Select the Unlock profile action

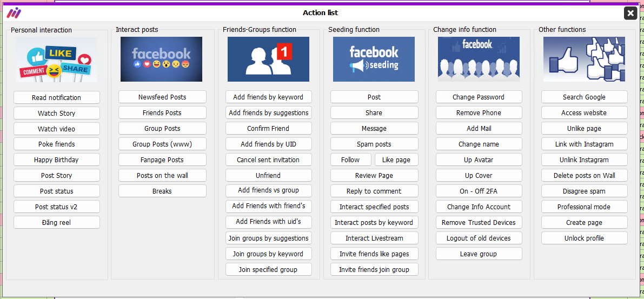pos(584,238)
